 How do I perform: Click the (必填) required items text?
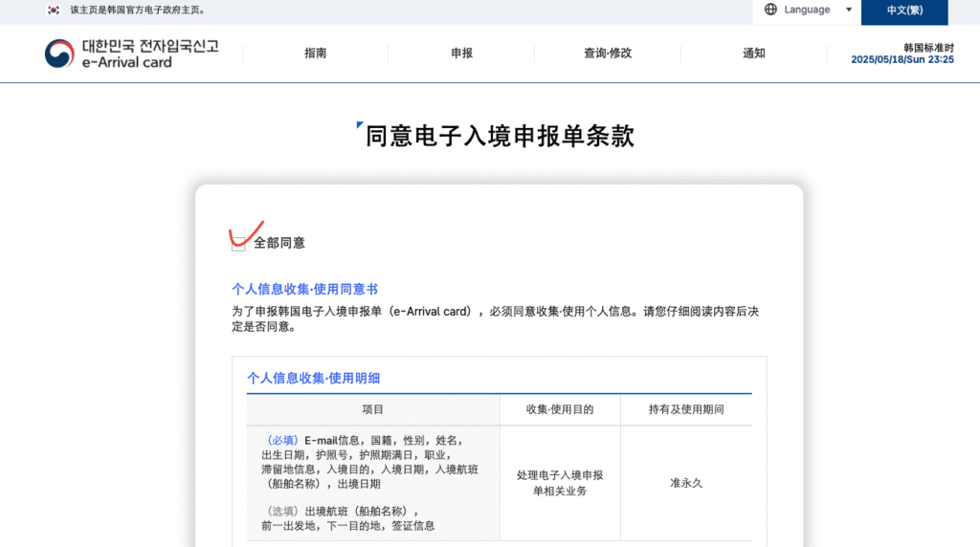click(x=370, y=462)
